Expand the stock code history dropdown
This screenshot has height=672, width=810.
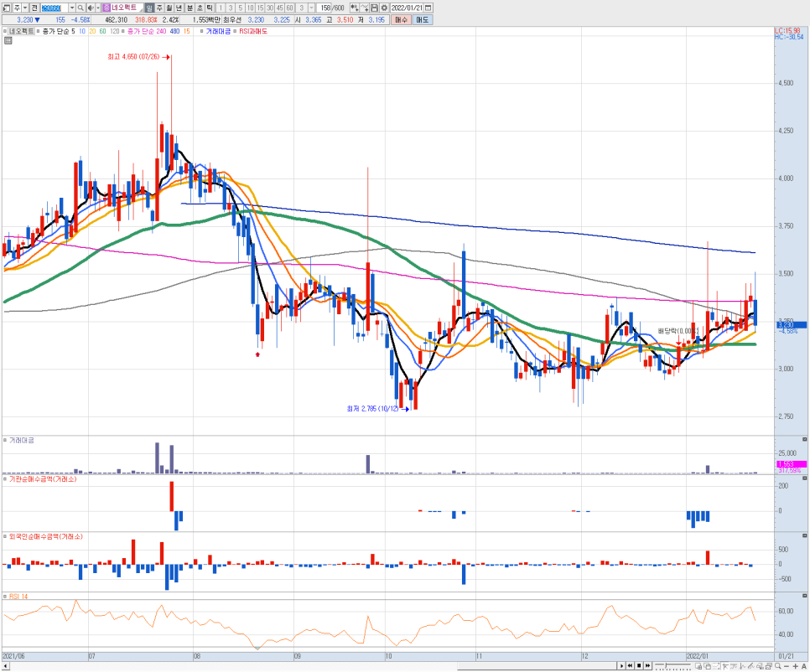[x=72, y=8]
